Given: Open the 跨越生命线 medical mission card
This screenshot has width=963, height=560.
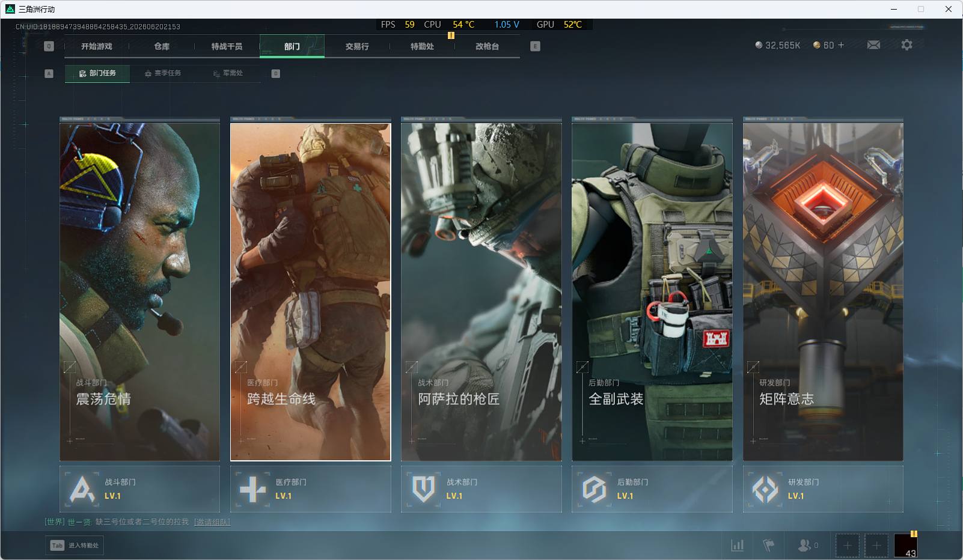Looking at the screenshot, I should 310,292.
